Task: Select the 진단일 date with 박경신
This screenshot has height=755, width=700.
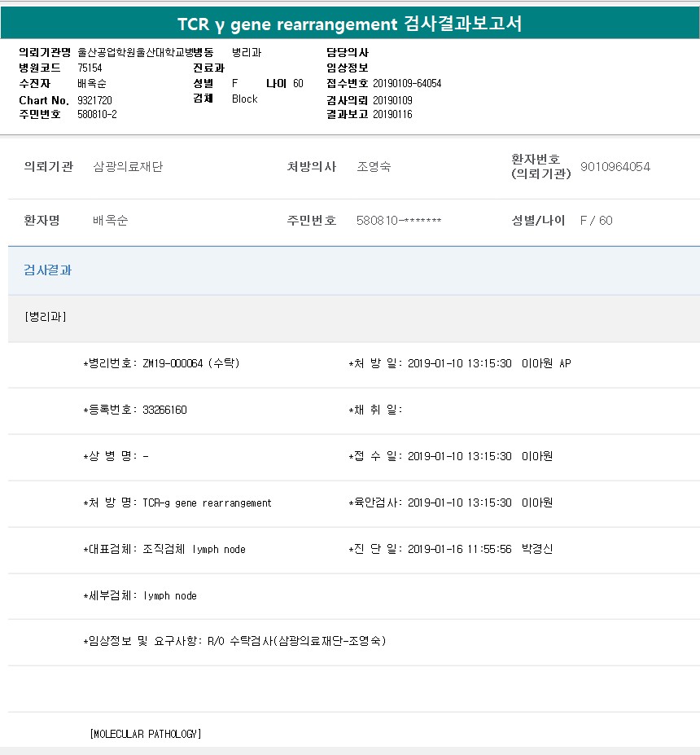Action: pyautogui.click(x=450, y=549)
